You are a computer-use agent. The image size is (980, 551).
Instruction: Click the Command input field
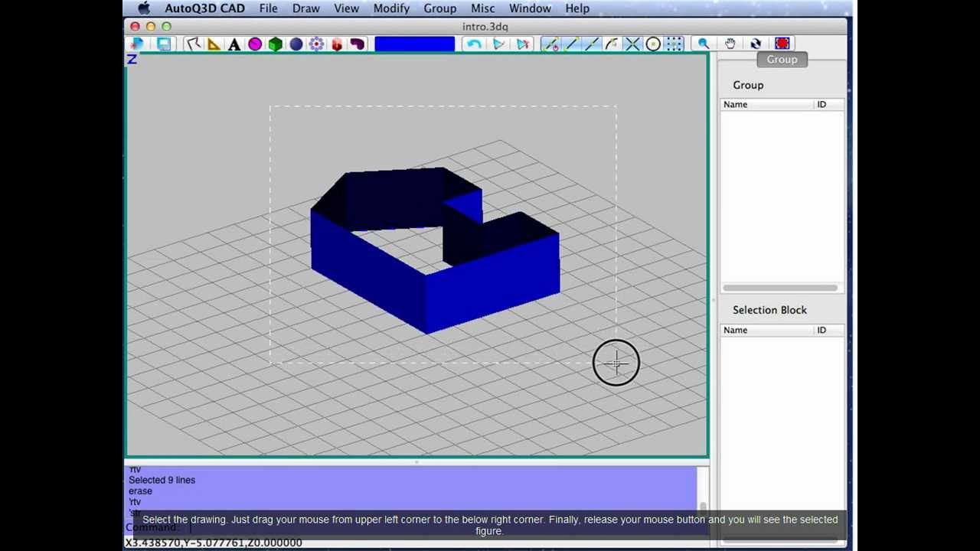[440, 527]
